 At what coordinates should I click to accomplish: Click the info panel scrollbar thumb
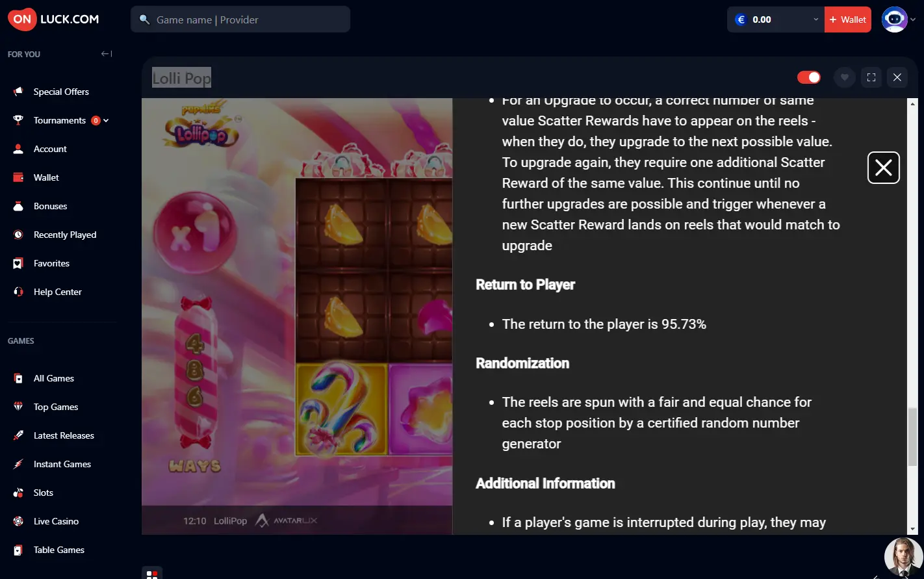tap(912, 437)
